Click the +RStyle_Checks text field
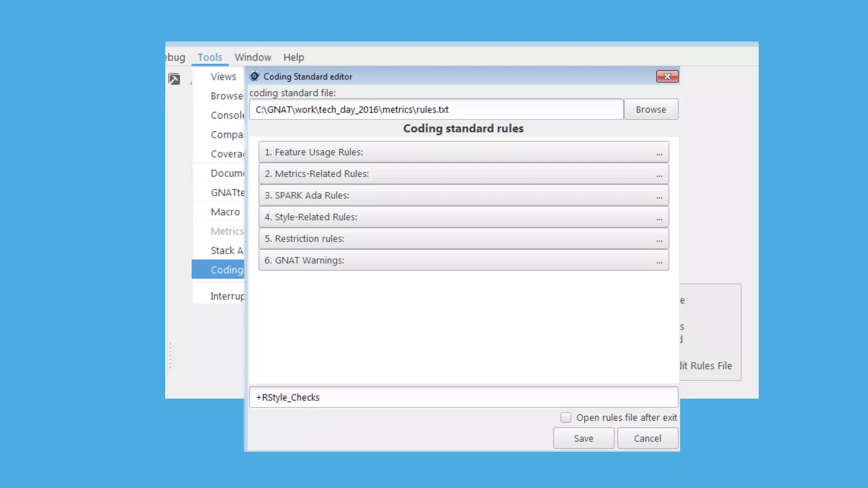Image resolution: width=868 pixels, height=488 pixels. click(x=464, y=397)
